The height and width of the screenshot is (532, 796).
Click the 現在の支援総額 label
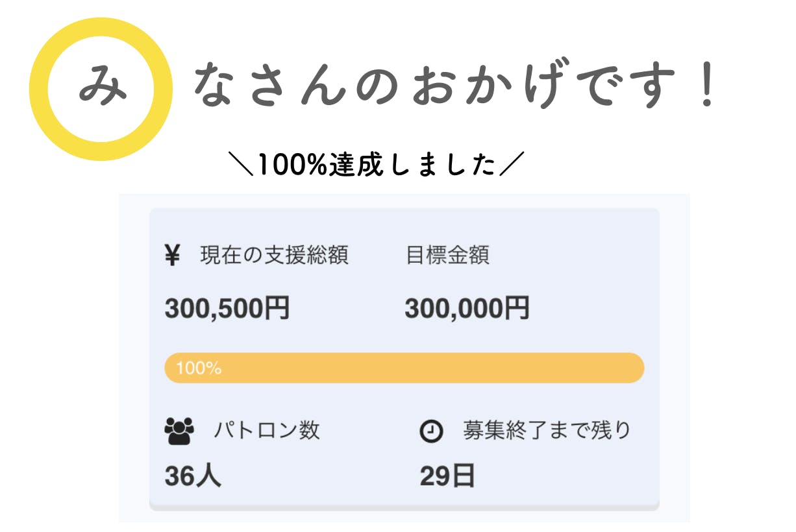[x=274, y=256]
